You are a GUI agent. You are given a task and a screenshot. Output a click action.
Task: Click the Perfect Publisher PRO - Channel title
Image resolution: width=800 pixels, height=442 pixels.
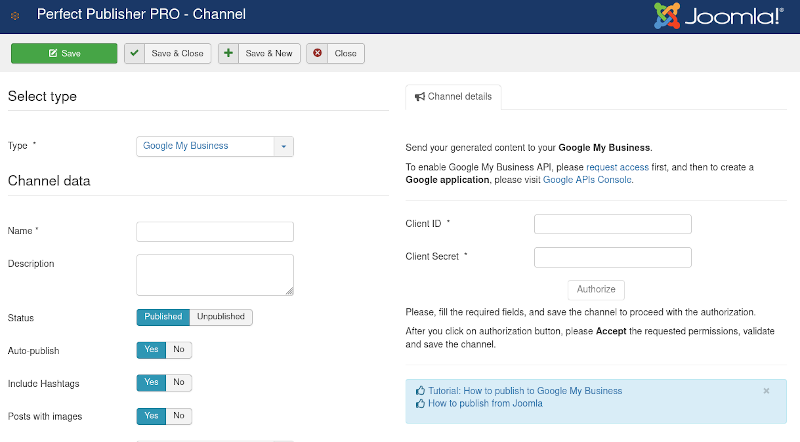click(141, 14)
